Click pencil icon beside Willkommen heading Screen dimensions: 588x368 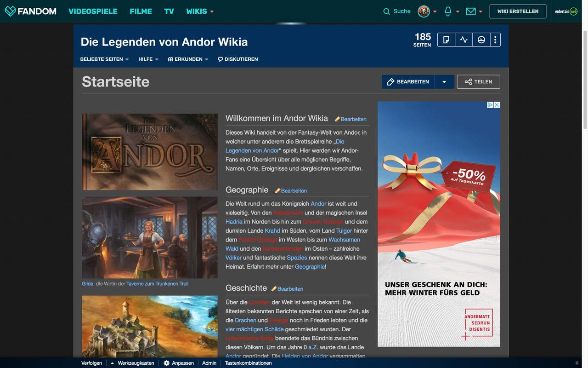coord(337,119)
